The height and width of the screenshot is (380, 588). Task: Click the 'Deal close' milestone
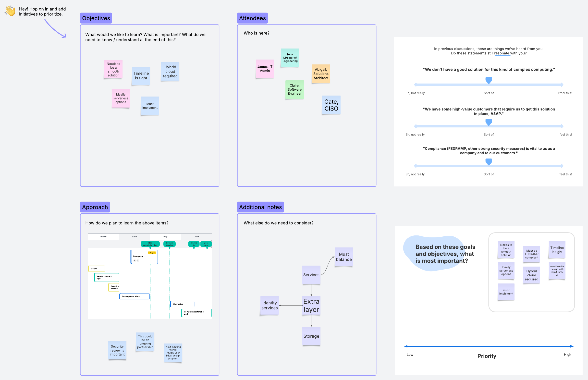[206, 244]
